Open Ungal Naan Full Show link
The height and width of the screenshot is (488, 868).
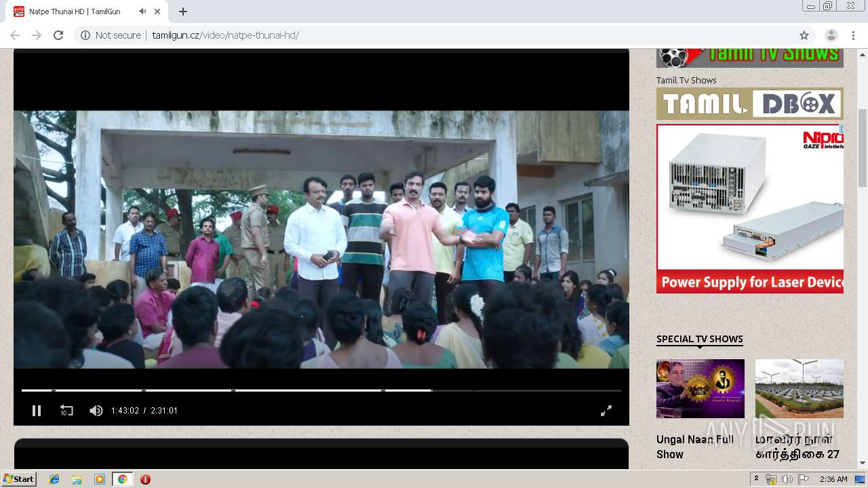click(695, 447)
